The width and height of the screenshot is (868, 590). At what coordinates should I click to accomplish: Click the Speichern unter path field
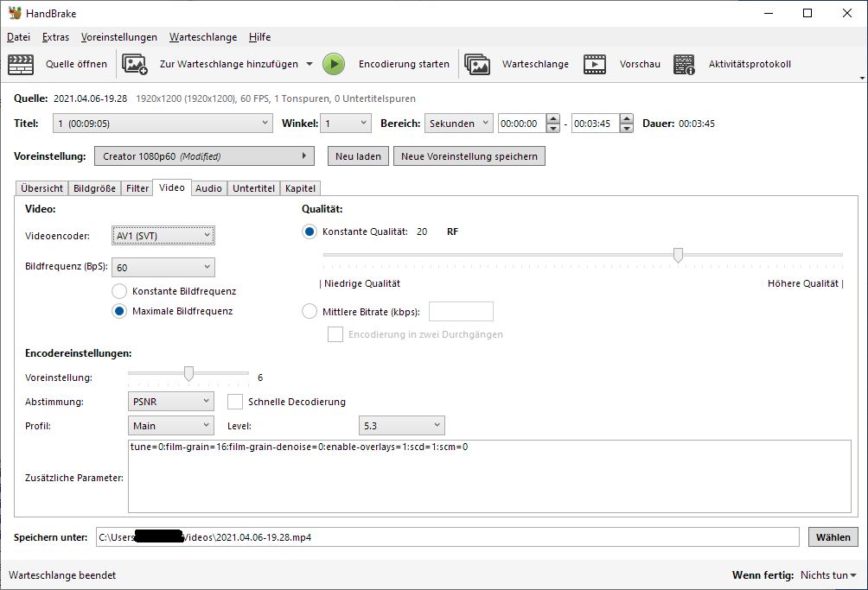[x=447, y=537]
